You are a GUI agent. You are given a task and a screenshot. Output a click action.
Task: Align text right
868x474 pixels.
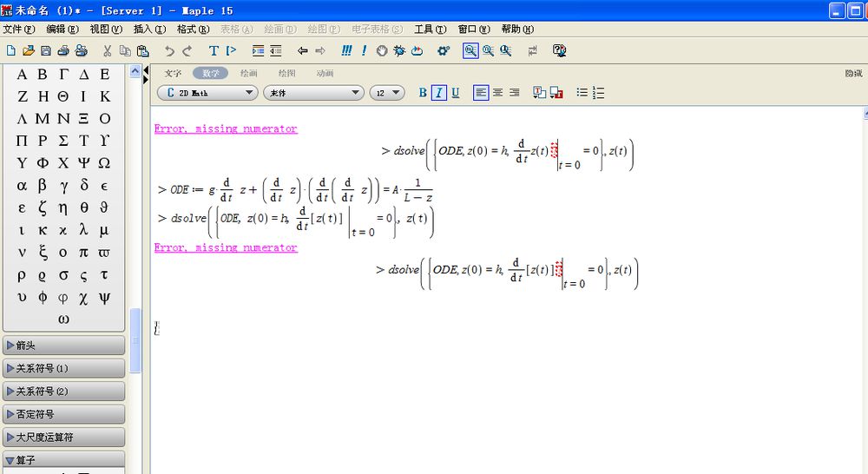514,93
